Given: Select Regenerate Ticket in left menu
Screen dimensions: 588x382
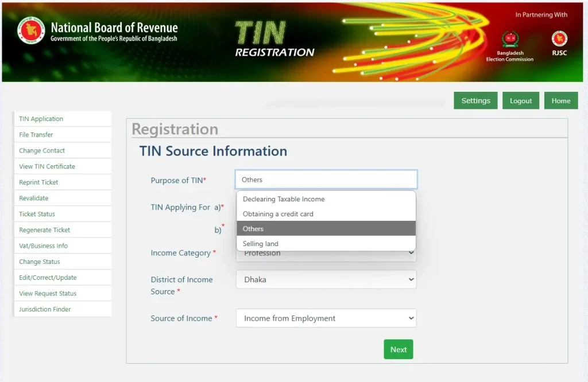Looking at the screenshot, I should (x=45, y=230).
